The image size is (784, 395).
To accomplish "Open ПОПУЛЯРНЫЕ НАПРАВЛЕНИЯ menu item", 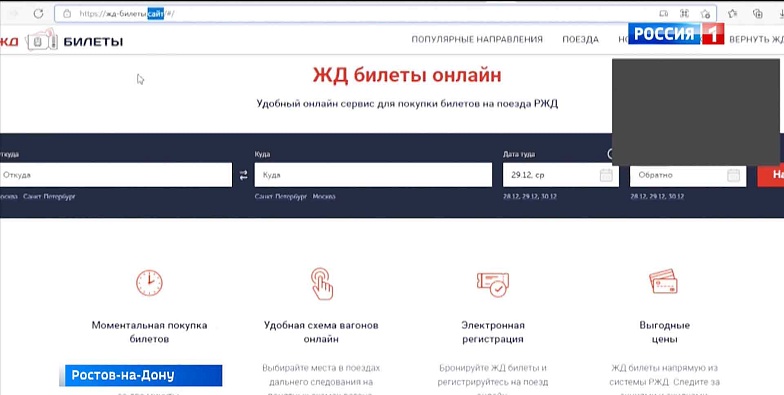I will (477, 40).
